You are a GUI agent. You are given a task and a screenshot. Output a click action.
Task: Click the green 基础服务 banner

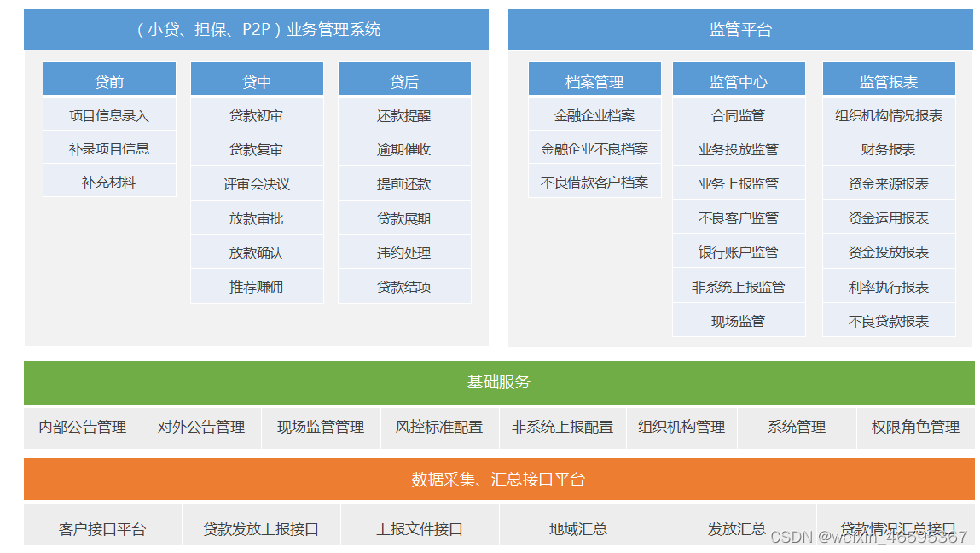499,382
